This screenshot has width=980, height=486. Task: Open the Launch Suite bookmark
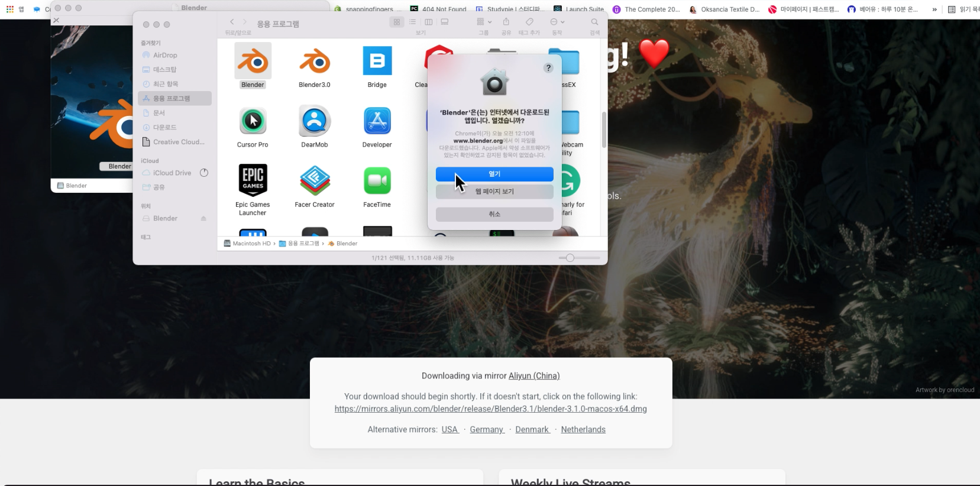click(x=578, y=9)
